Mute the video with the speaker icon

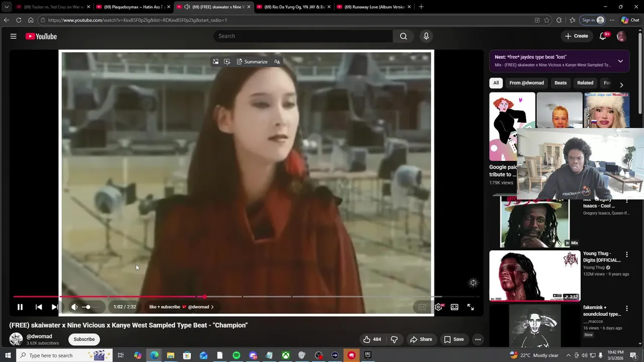(x=74, y=307)
